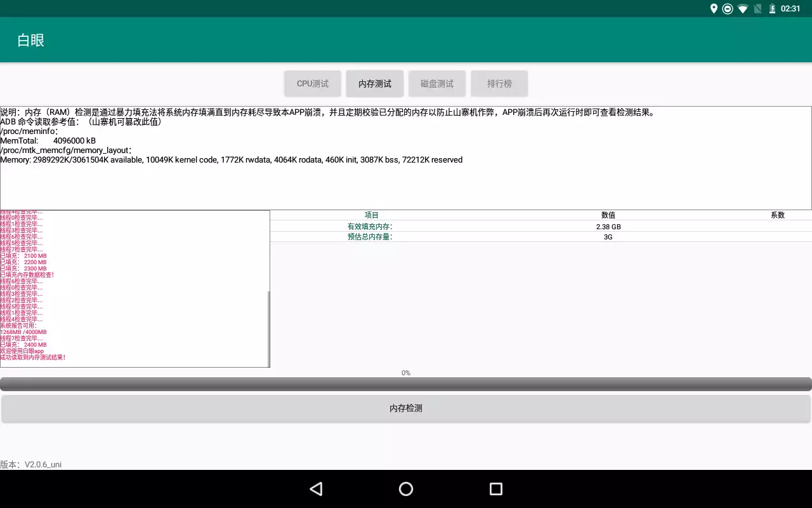Select the 内存测试 tab

coord(375,84)
